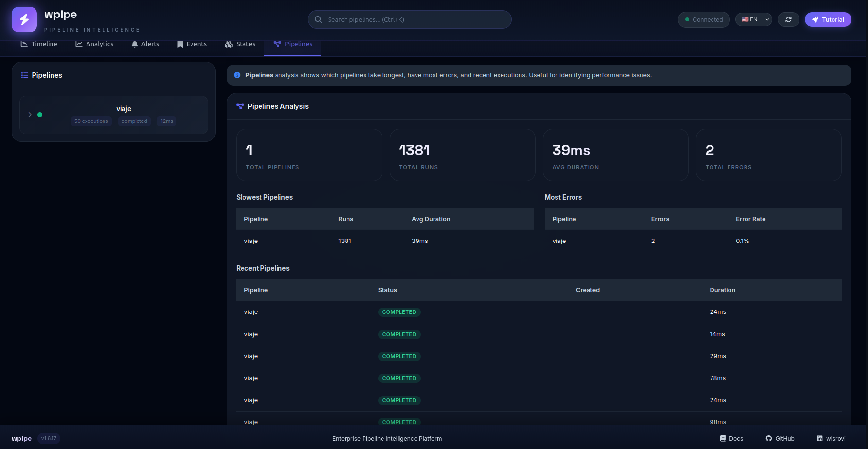Click the info icon in the Pipelines banner
868x449 pixels.
coord(237,75)
